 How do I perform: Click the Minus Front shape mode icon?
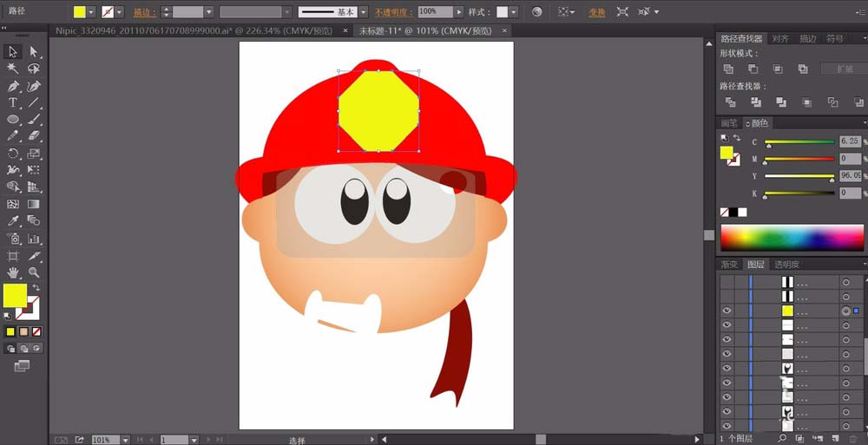pyautogui.click(x=753, y=69)
